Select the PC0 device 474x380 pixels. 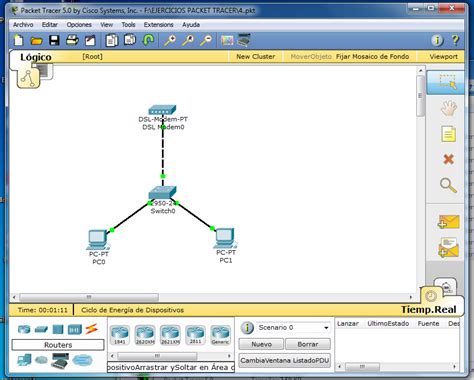(x=98, y=239)
